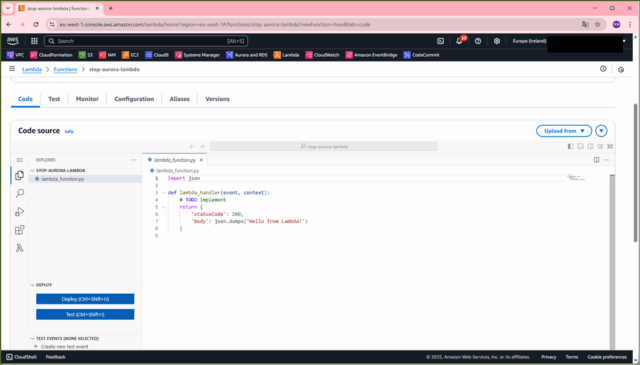
Task: Toggle the bottom panel layout icon
Action: [x=580, y=146]
